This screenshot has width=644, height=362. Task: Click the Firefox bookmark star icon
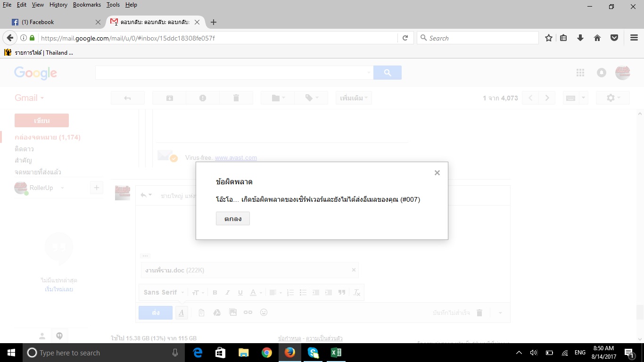[x=549, y=38]
